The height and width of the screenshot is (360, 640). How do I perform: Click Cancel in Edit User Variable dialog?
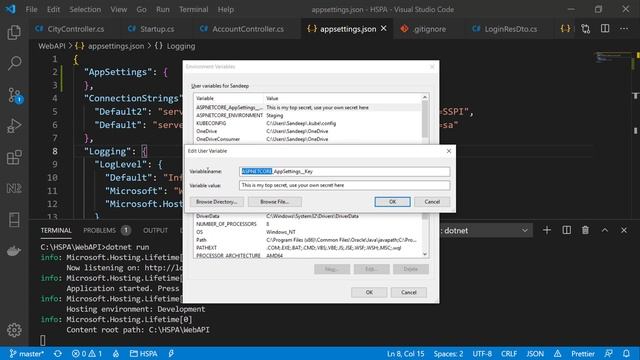[x=432, y=202]
